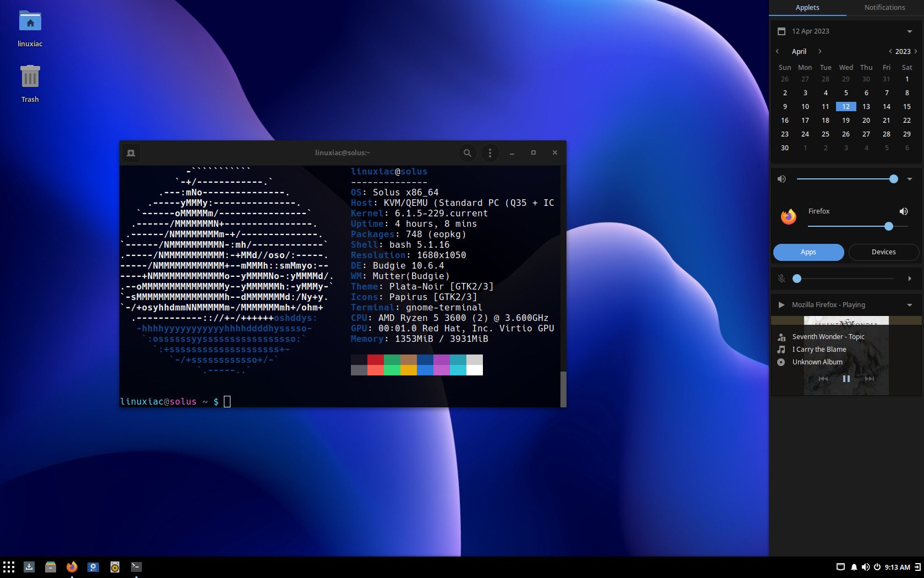Screen dimensions: 924x578
Task: Go to next year after 2023
Action: click(x=916, y=51)
